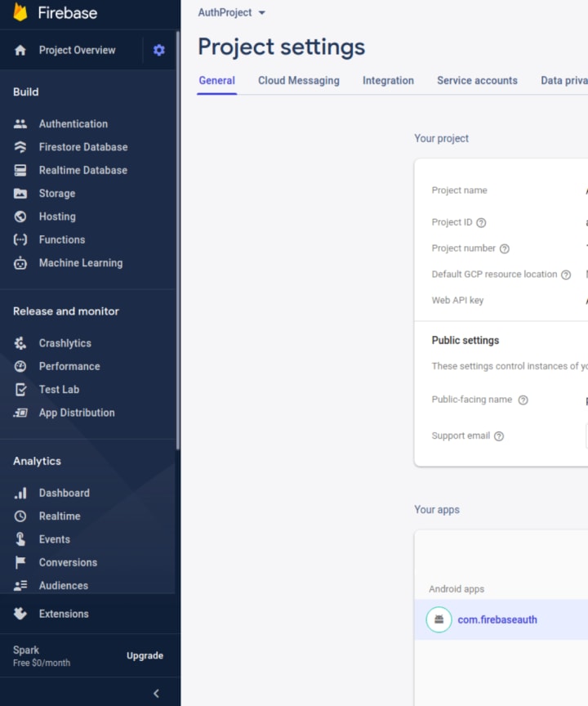Image resolution: width=588 pixels, height=706 pixels.
Task: Click the Firestore Database icon
Action: click(x=20, y=147)
